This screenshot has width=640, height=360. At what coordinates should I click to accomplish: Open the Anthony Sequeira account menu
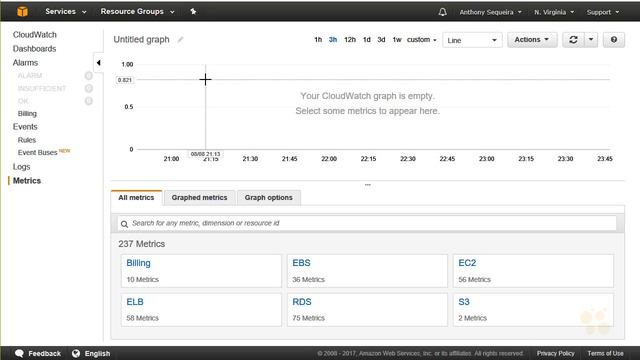491,12
